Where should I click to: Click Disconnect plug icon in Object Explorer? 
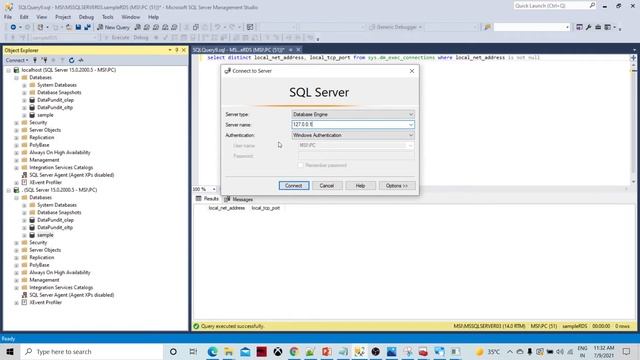(x=44, y=60)
